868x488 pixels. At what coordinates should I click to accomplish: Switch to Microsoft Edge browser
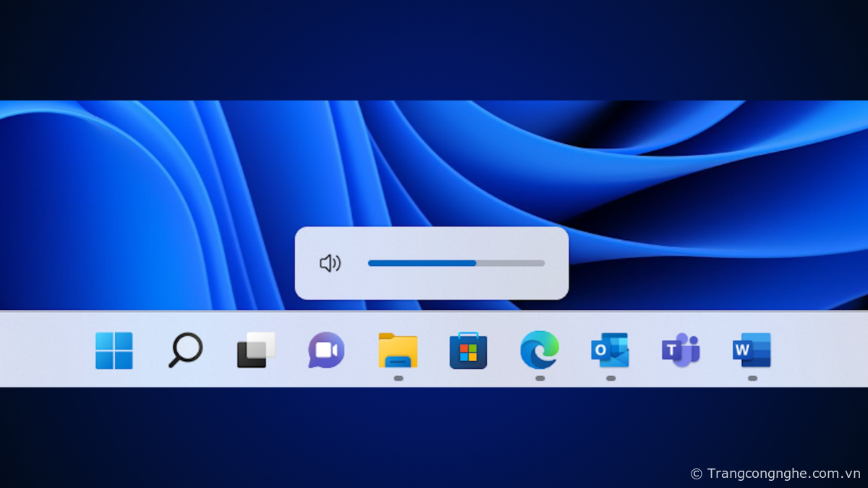click(539, 351)
